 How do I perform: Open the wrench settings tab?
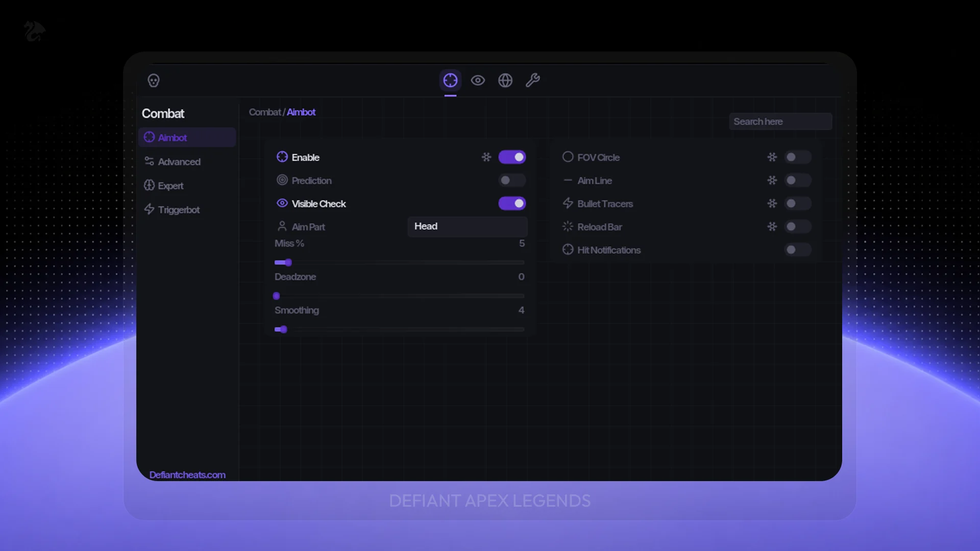pos(533,80)
